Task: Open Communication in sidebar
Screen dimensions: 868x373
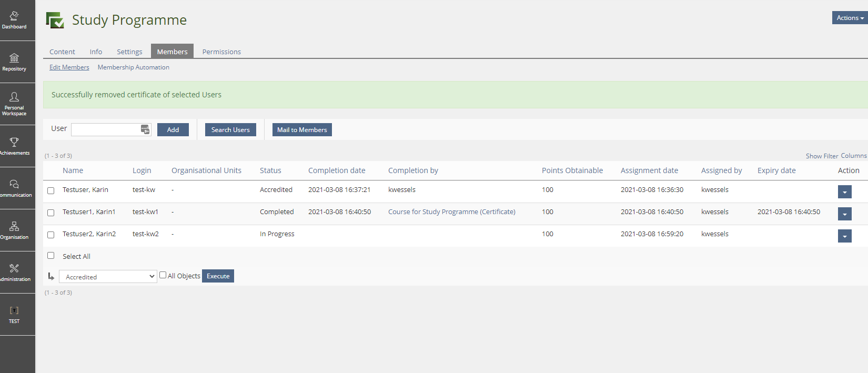Action: 14,188
